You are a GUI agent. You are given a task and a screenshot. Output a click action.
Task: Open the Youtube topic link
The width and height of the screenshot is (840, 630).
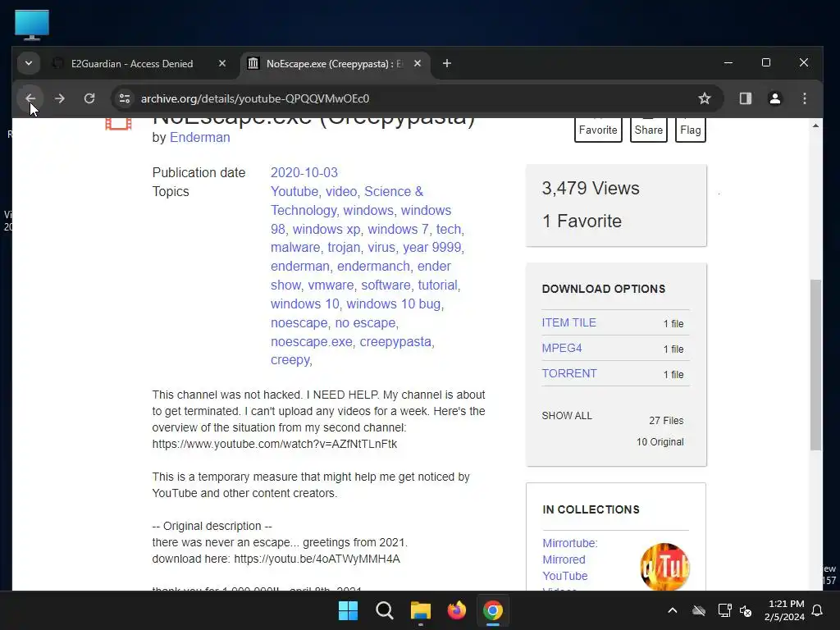[294, 191]
